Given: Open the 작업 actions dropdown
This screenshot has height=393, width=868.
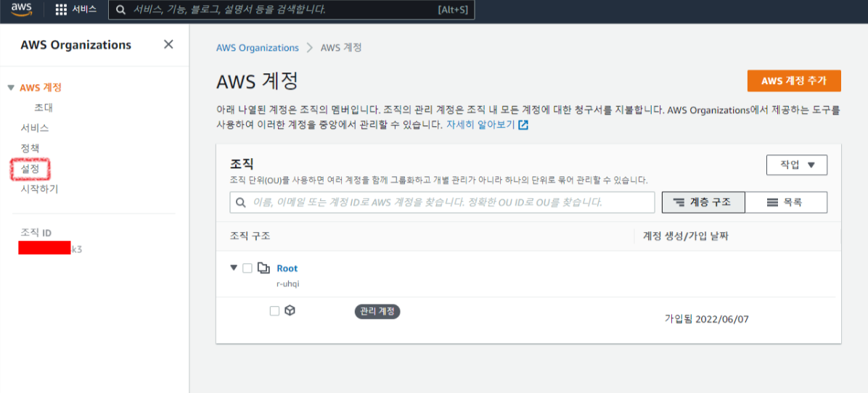Looking at the screenshot, I should (796, 165).
